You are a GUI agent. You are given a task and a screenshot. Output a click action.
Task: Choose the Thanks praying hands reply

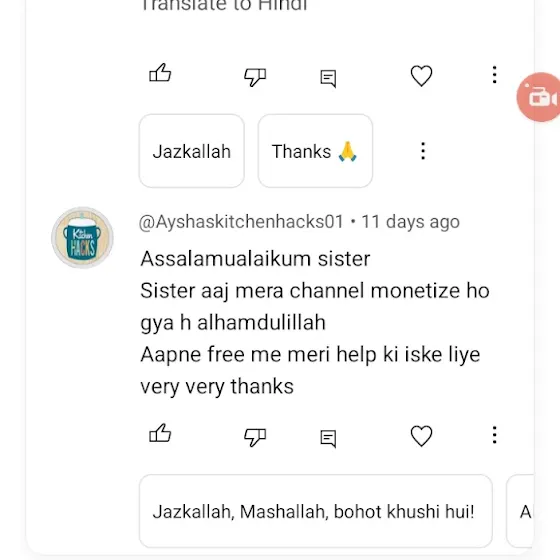click(x=315, y=151)
